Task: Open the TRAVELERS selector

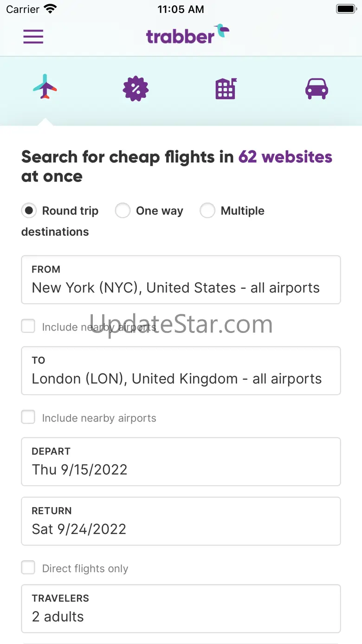Action: [x=181, y=608]
